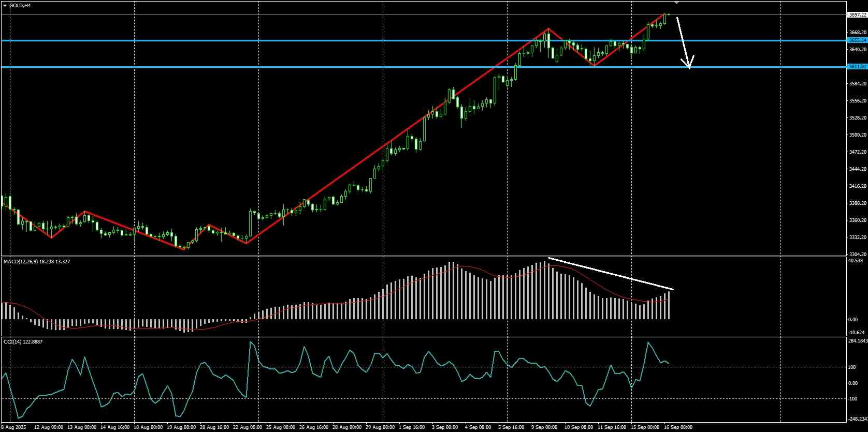The width and height of the screenshot is (868, 432).
Task: Click the grey chart shift marker triangle
Action: pyautogui.click(x=676, y=3)
